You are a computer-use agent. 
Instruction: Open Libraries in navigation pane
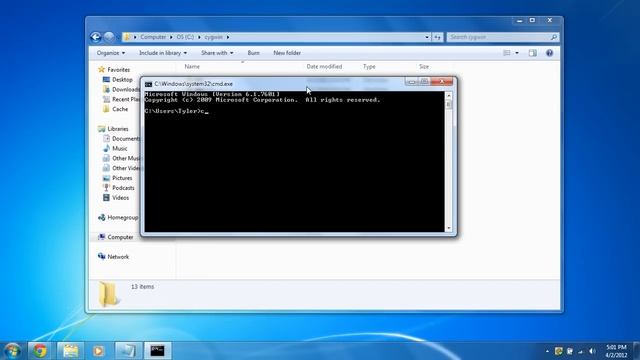tap(113, 129)
